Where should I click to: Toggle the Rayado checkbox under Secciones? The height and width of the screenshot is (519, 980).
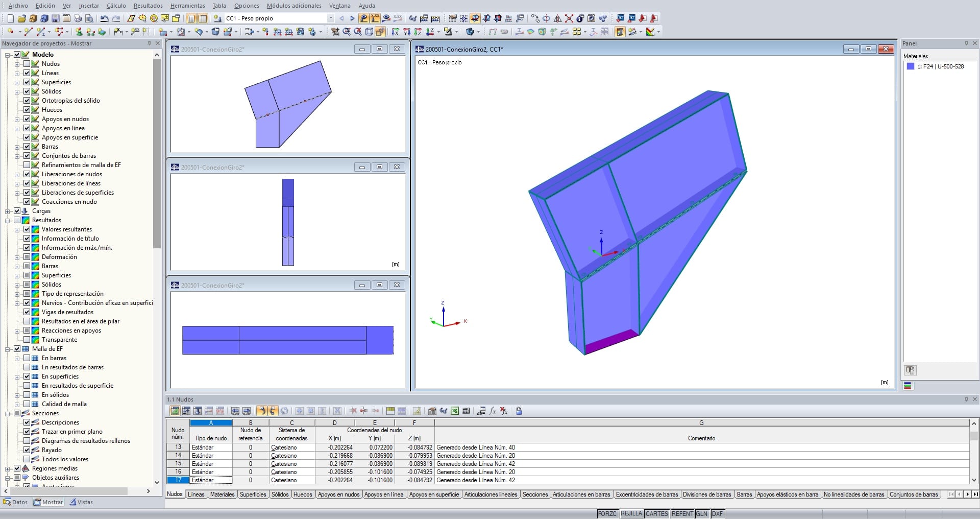click(x=27, y=450)
